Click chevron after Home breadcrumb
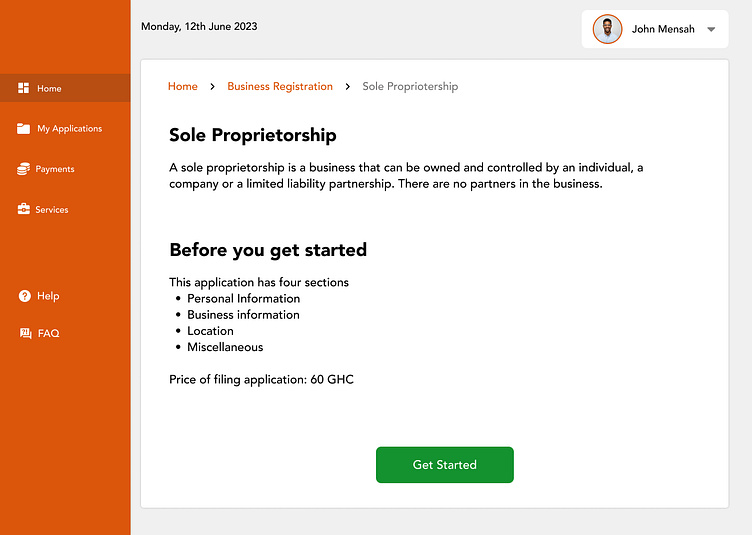 click(212, 87)
